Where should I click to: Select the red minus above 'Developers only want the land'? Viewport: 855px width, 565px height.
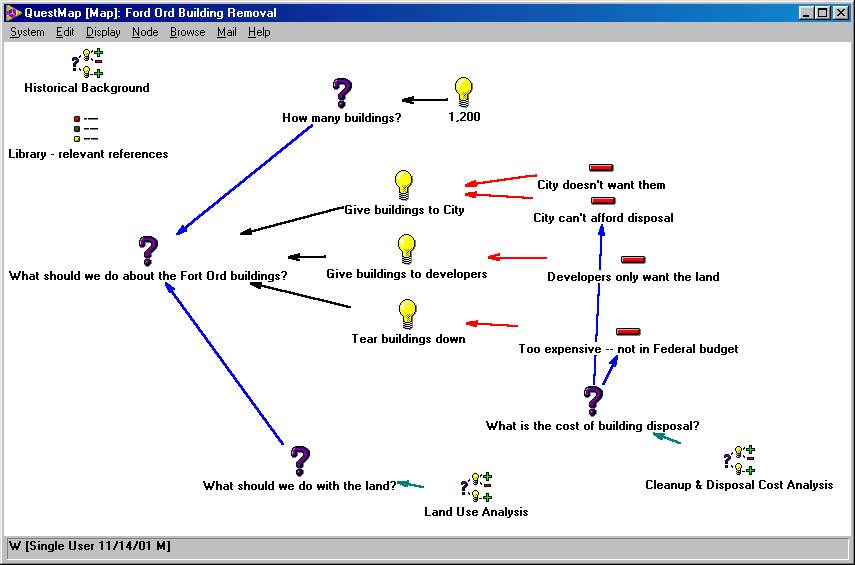pos(633,260)
